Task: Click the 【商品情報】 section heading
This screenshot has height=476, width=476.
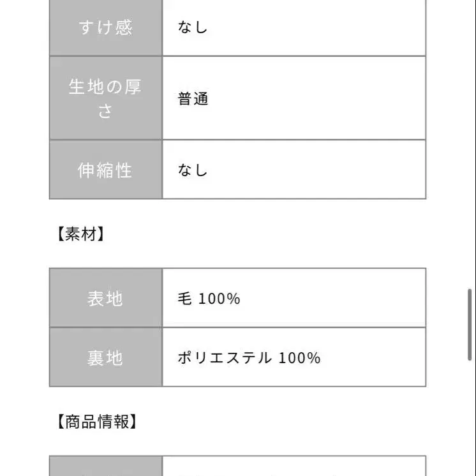Action: pyautogui.click(x=97, y=421)
